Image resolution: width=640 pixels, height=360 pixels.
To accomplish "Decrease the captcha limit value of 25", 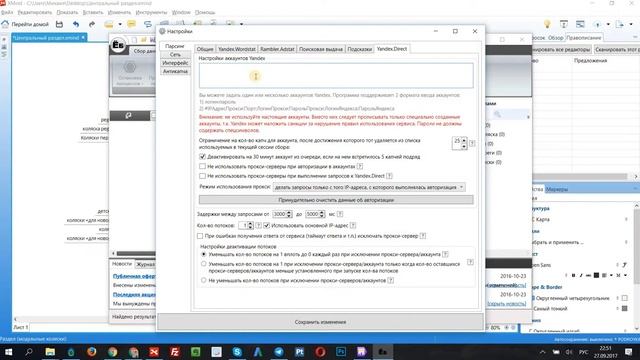I will 464,147.
